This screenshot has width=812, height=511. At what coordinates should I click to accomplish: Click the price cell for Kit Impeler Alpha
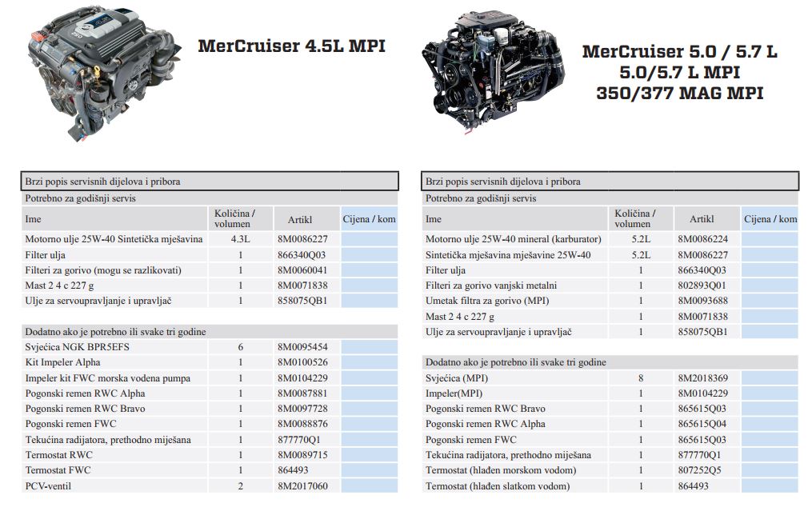click(370, 362)
